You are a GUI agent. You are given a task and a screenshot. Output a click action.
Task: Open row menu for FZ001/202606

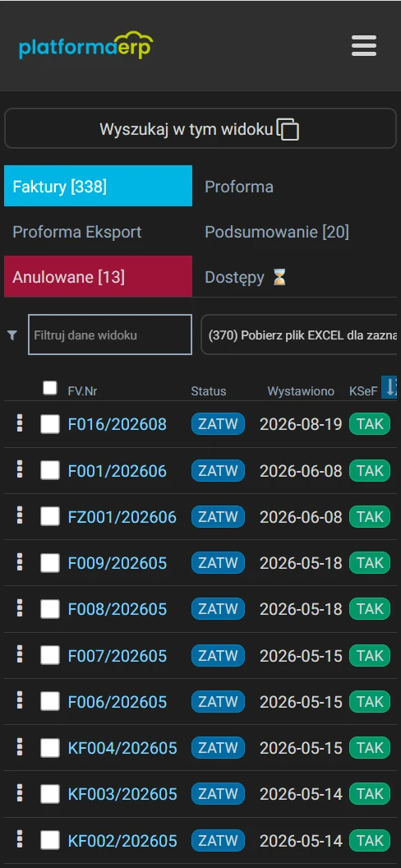20,516
